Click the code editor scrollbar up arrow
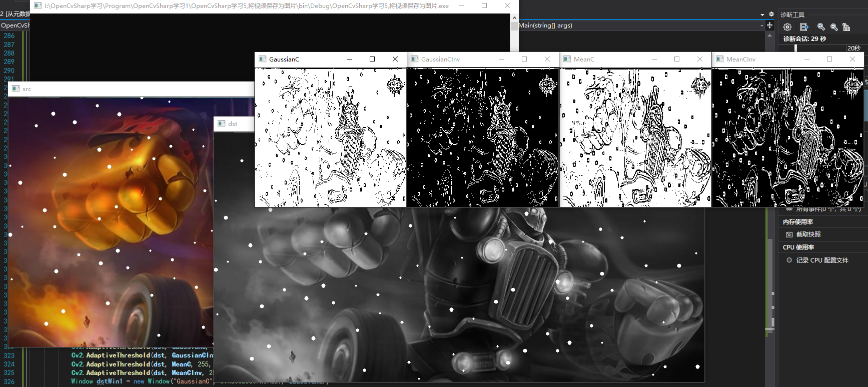868x387 pixels. click(x=769, y=35)
